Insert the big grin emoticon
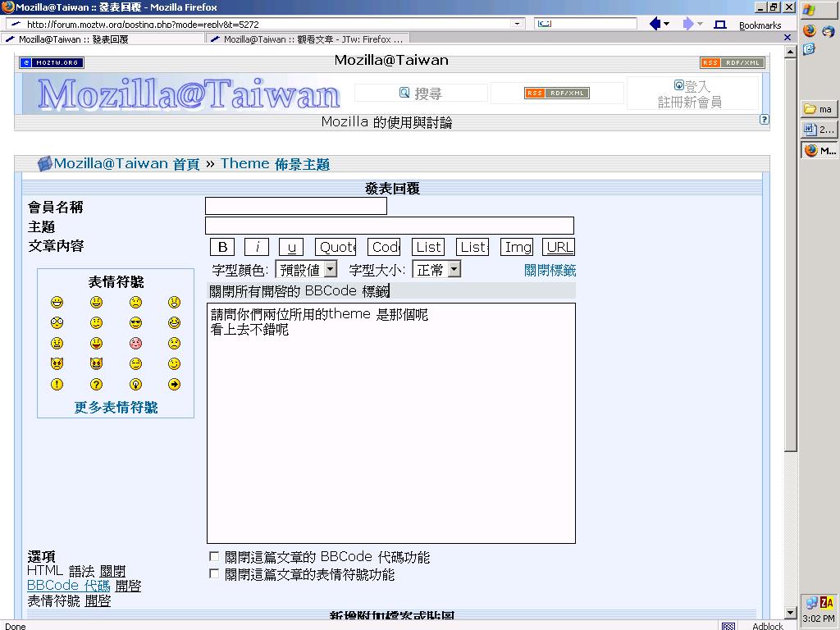This screenshot has width=840, height=630. (57, 303)
